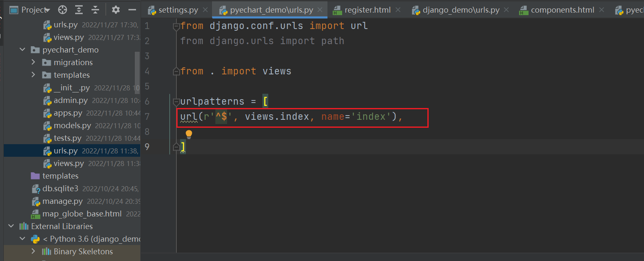Screen dimensions: 644x261
Task: Click the underlined url call on line 7
Action: click(189, 116)
